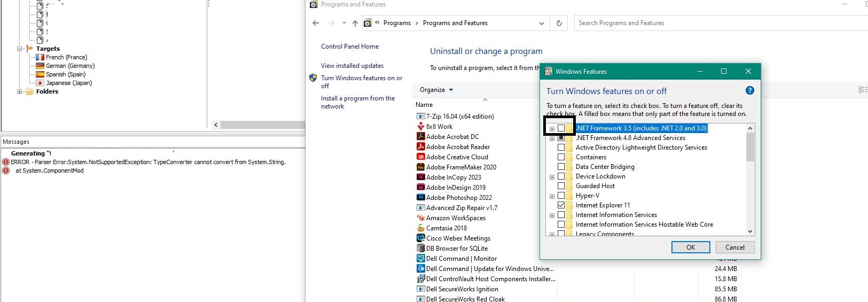This screenshot has height=302, width=868.
Task: Select the Adobe InDesign 2019 icon
Action: [421, 187]
